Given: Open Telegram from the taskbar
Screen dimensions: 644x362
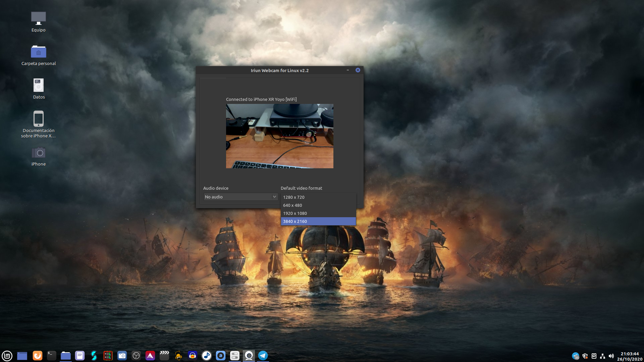Looking at the screenshot, I should (x=263, y=356).
